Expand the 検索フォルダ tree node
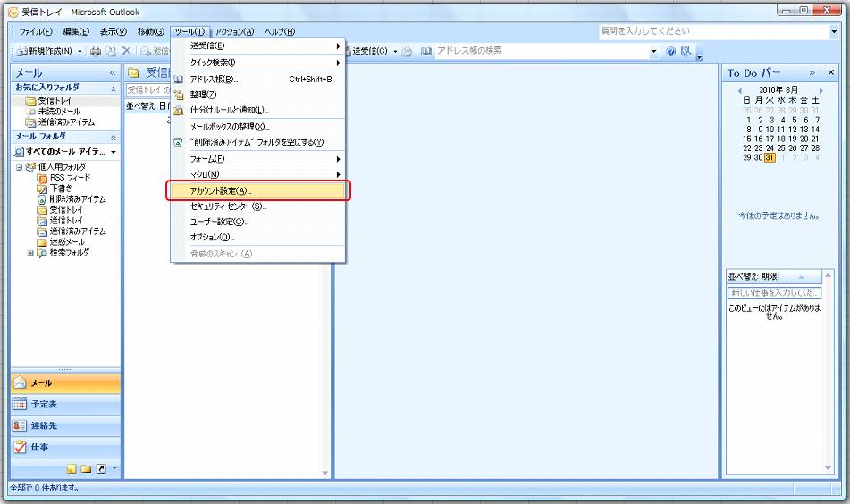The height and width of the screenshot is (504, 850). coord(30,253)
